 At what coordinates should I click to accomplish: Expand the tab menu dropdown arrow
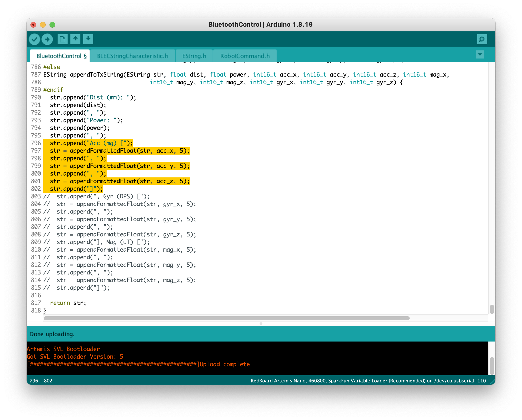click(x=480, y=55)
